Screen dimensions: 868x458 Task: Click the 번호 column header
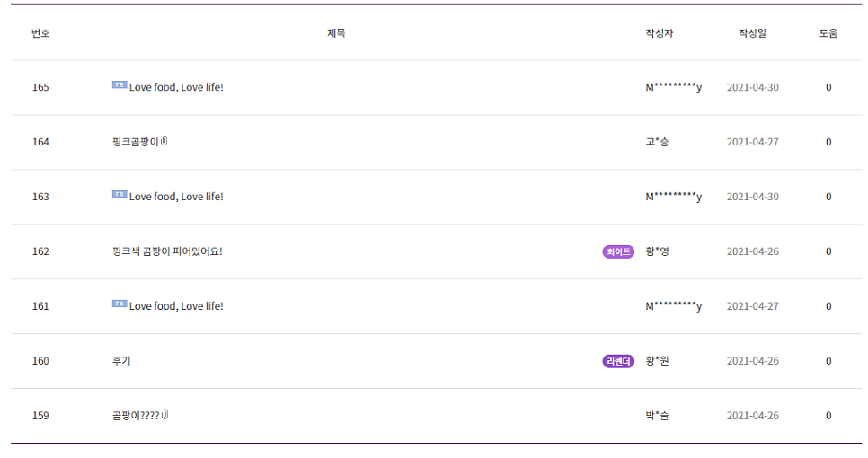coord(40,33)
